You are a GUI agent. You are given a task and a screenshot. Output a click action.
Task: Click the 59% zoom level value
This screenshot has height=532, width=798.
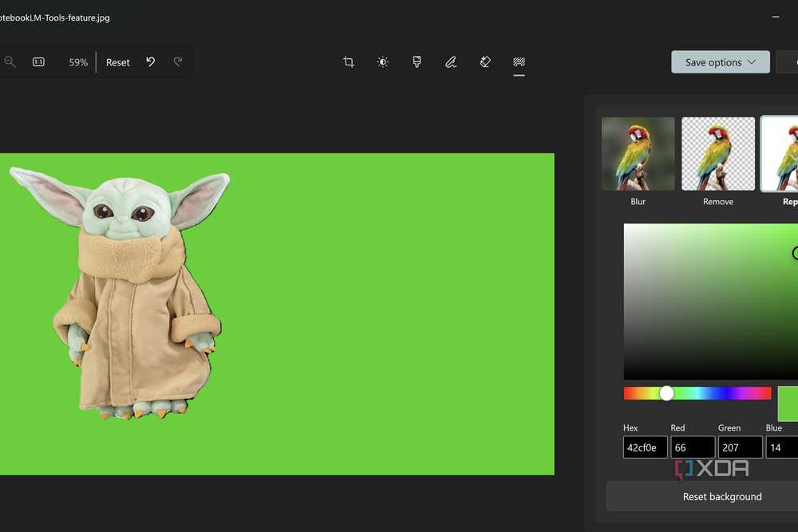point(78,62)
